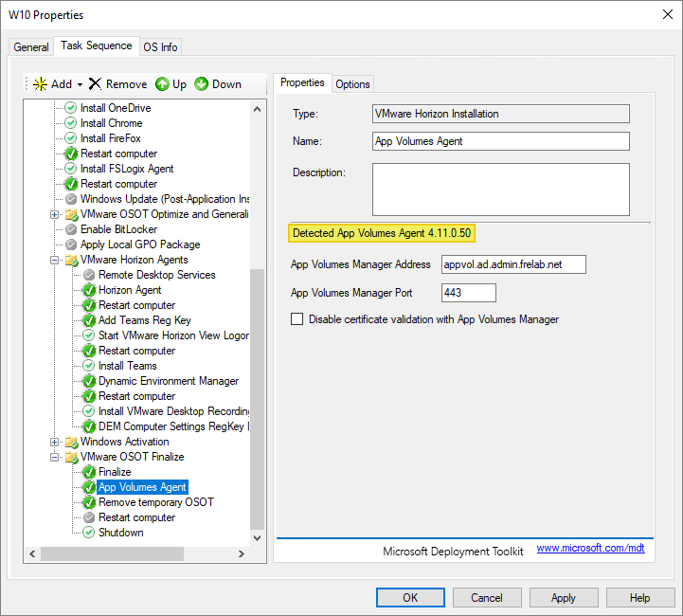Expand VMware OSOT Optimize and Generalize group
This screenshot has height=616, width=683.
click(55, 214)
